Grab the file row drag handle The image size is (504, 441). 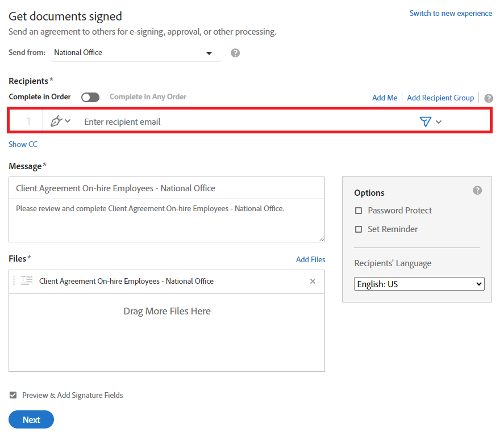tap(14, 281)
